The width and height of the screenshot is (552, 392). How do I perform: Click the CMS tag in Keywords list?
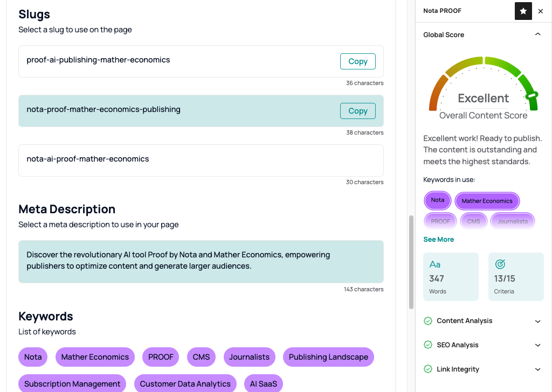(201, 357)
